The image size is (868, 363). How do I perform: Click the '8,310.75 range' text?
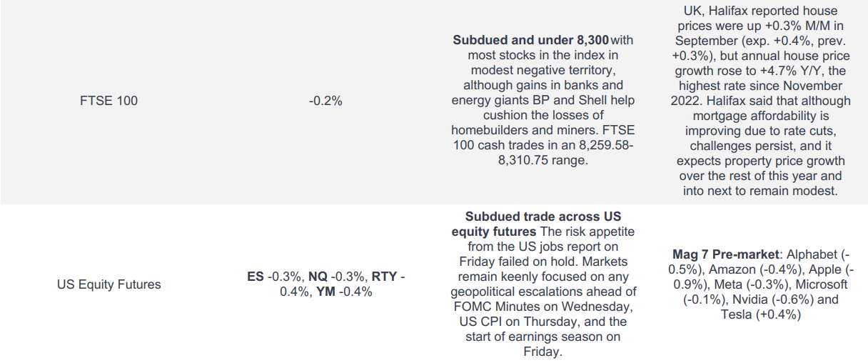pyautogui.click(x=542, y=161)
